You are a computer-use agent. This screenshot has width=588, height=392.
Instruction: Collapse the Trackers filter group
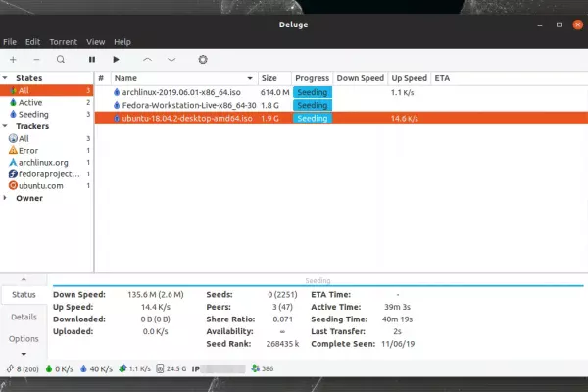tap(5, 126)
